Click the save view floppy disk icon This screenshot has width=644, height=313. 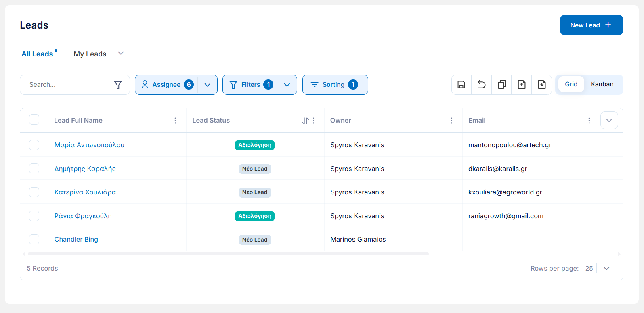click(461, 85)
